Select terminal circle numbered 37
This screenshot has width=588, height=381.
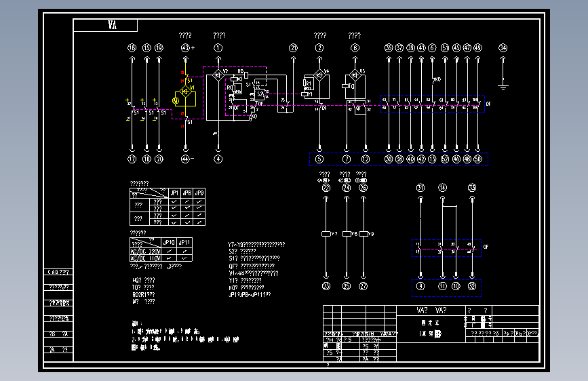tap(399, 48)
